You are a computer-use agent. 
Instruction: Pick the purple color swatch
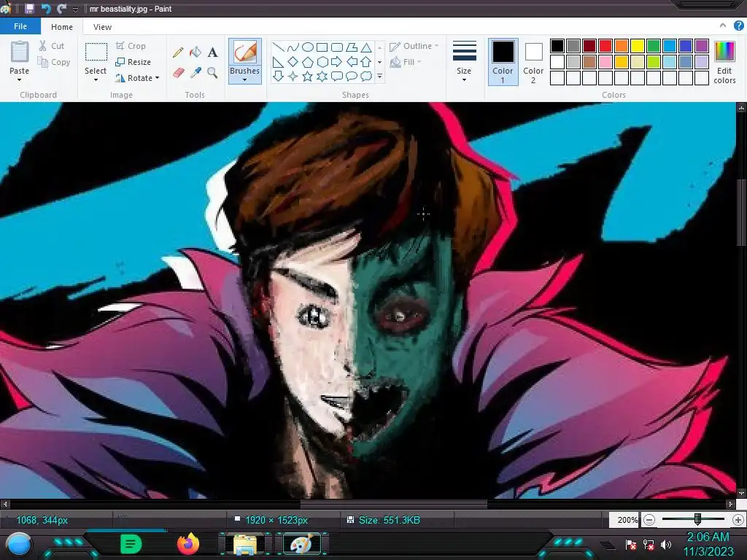click(x=702, y=46)
